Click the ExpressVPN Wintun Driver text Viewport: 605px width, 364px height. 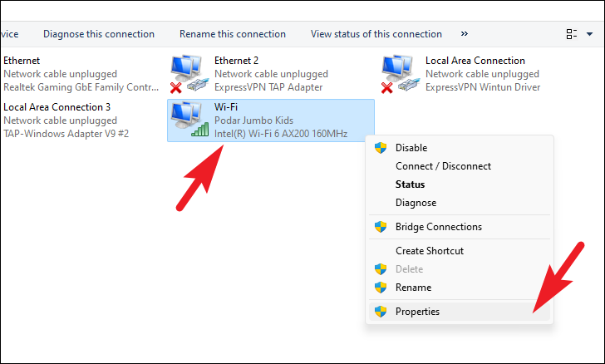483,87
